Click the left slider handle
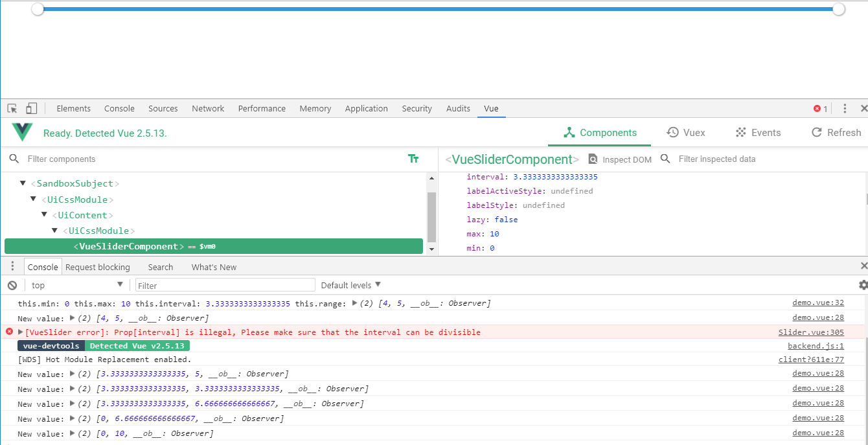 click(x=38, y=9)
